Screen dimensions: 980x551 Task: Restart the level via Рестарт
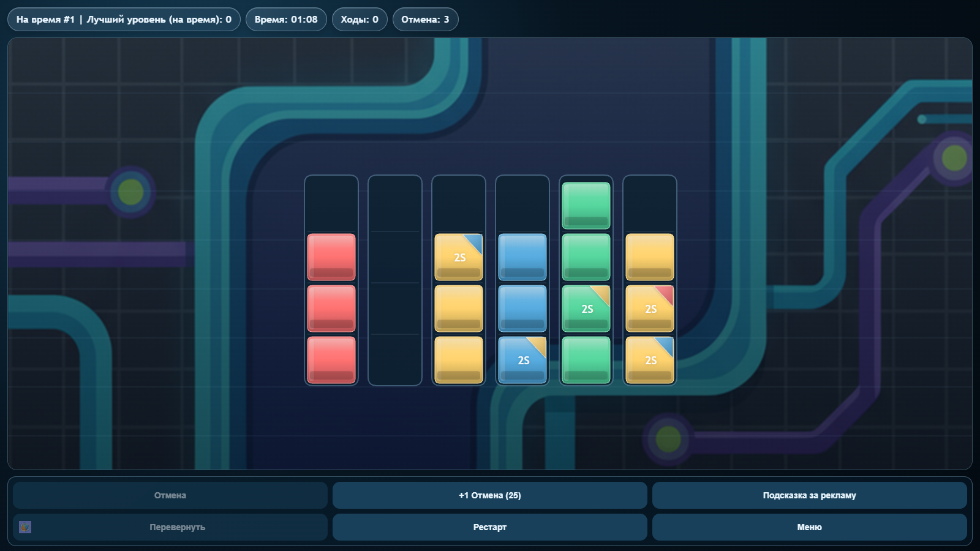[489, 527]
